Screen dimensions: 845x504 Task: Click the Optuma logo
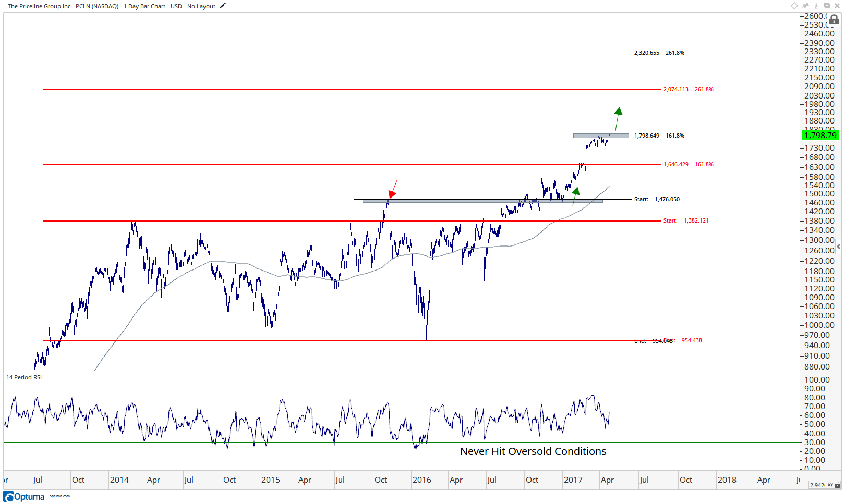coord(24,497)
